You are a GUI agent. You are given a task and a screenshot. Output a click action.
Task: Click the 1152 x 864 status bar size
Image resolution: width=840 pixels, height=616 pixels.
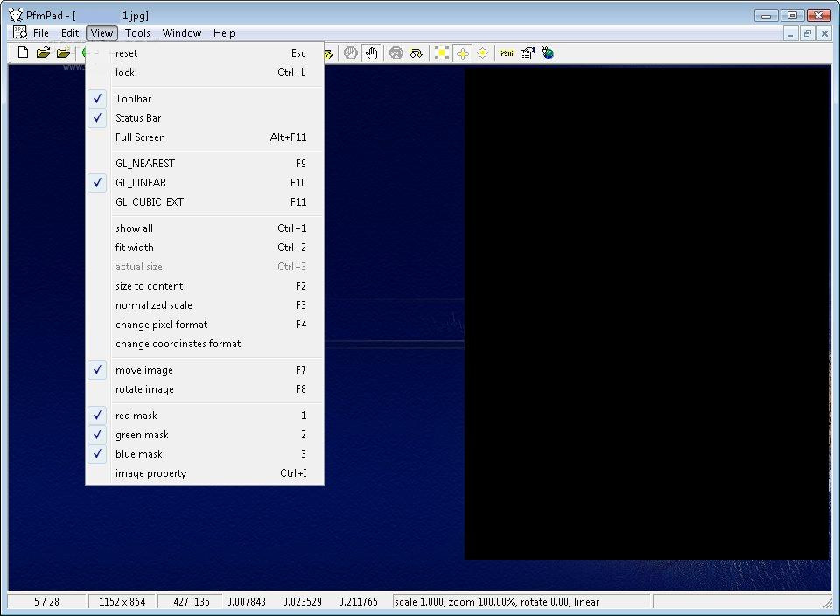[x=122, y=601]
